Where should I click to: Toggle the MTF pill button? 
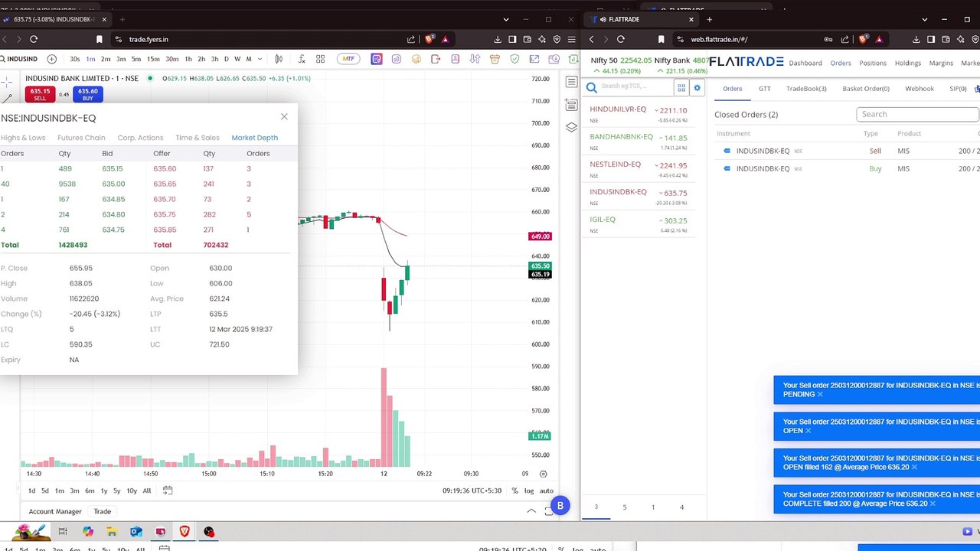(x=349, y=59)
